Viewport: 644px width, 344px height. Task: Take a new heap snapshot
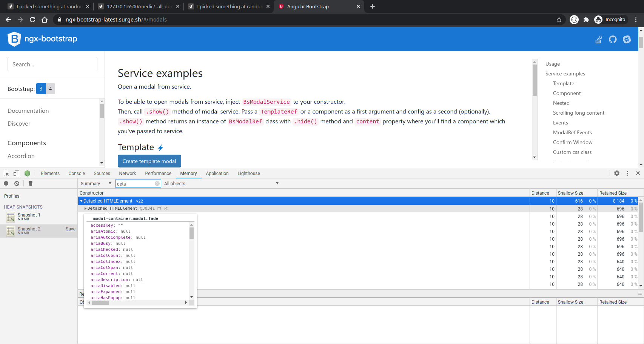click(x=6, y=183)
